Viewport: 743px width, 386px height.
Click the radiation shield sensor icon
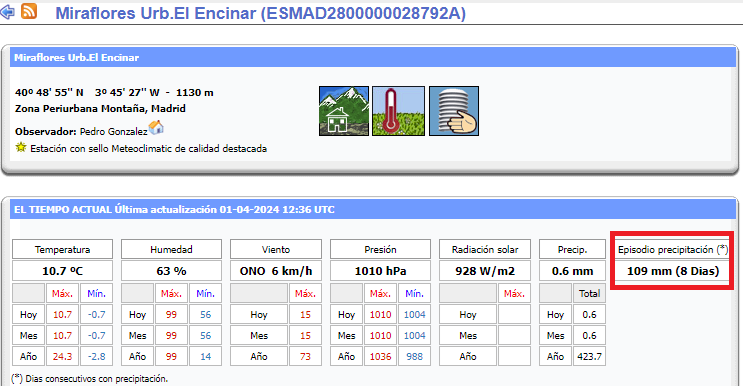pos(453,111)
